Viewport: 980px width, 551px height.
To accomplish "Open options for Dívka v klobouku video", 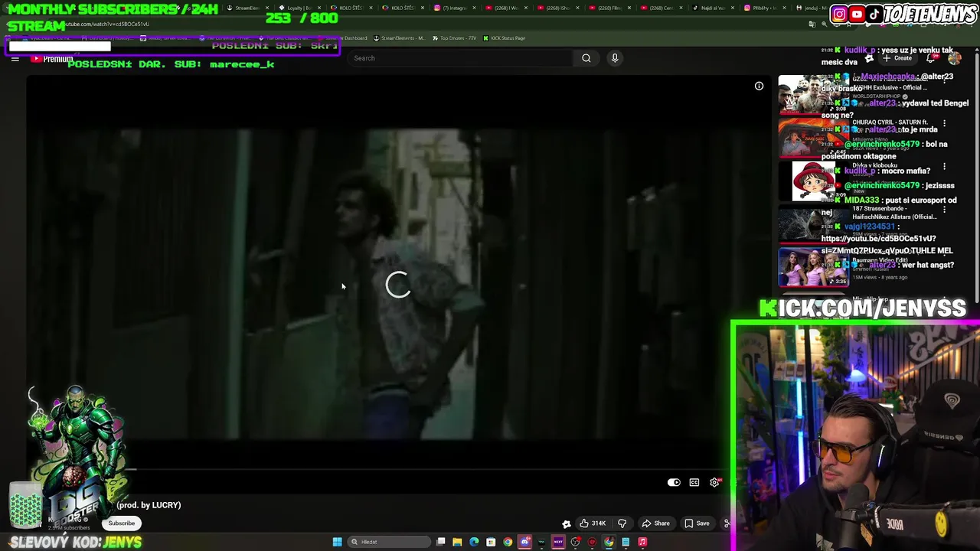I will 944,166.
